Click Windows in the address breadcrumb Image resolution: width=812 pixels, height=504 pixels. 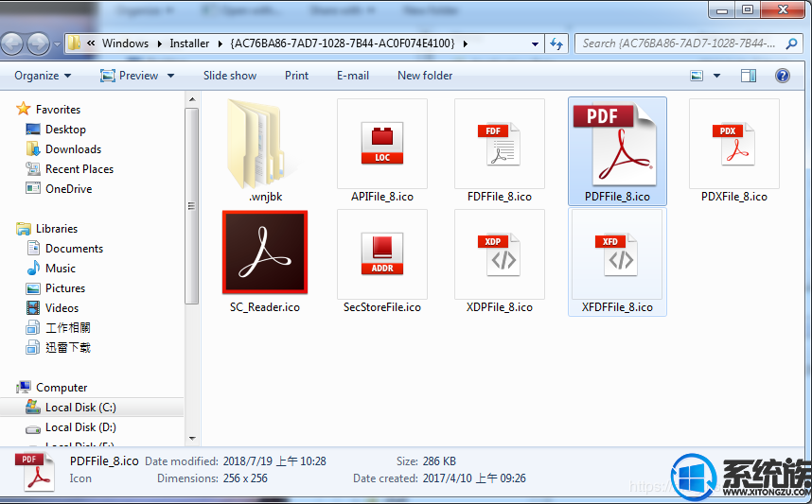pyautogui.click(x=125, y=43)
